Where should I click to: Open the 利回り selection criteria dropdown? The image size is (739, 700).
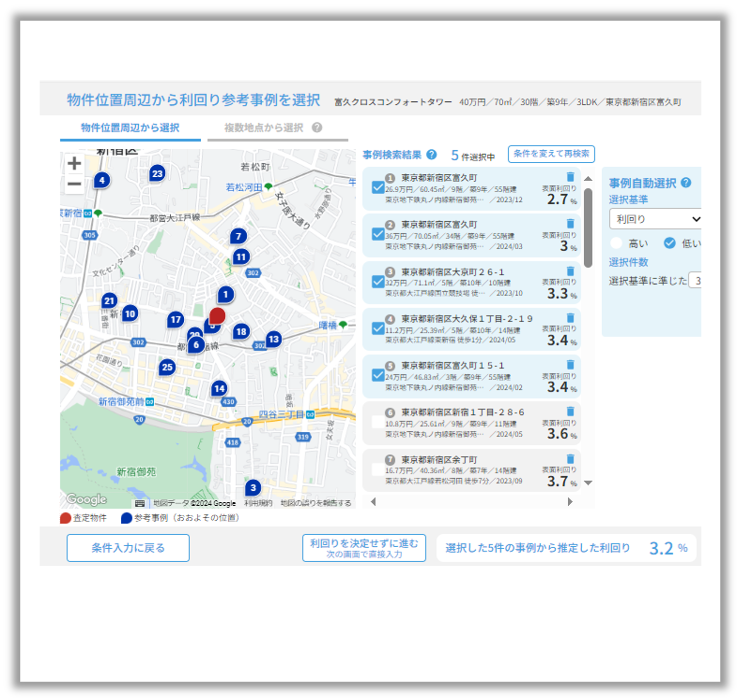pyautogui.click(x=656, y=219)
